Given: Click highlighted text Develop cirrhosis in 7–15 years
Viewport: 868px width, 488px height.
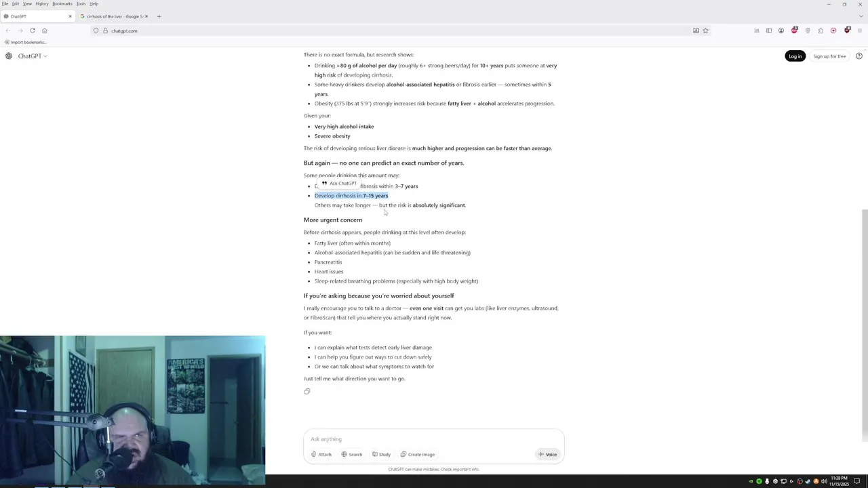Looking at the screenshot, I should click(351, 195).
